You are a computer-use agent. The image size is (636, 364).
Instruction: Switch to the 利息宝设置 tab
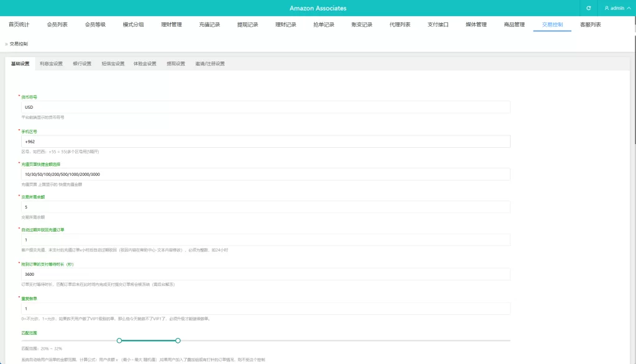(x=51, y=63)
